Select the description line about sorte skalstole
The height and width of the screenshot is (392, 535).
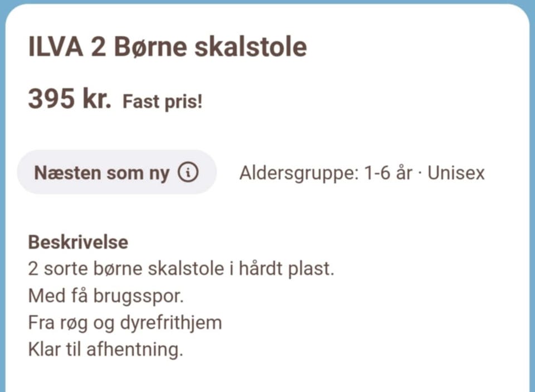point(182,268)
